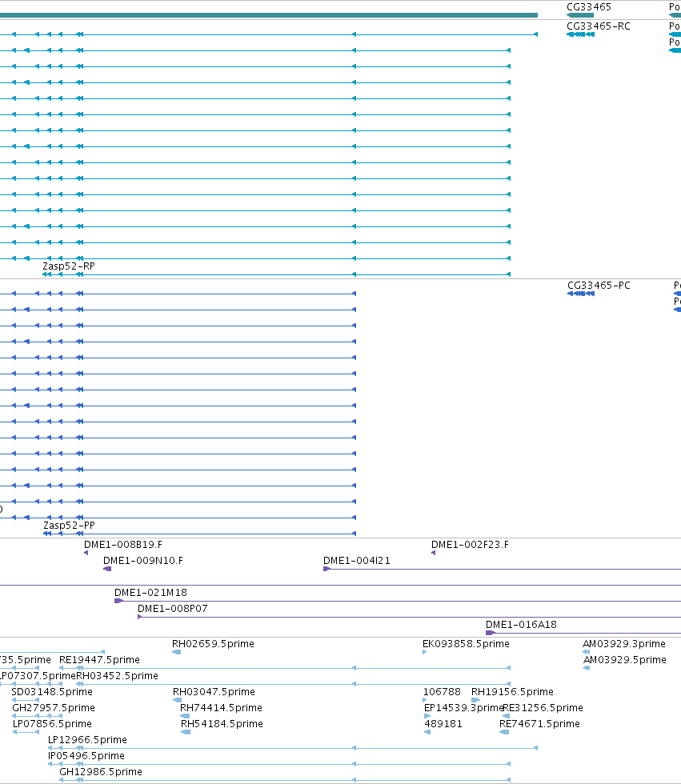Screen dimensions: 681x784
Task: Click the DME1-016A18 clone label
Action: [521, 625]
